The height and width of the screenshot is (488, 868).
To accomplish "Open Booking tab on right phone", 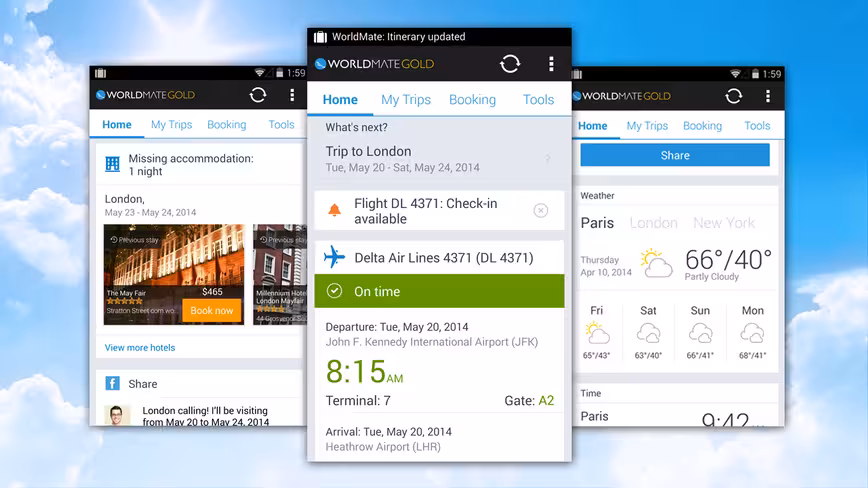I will coord(702,126).
